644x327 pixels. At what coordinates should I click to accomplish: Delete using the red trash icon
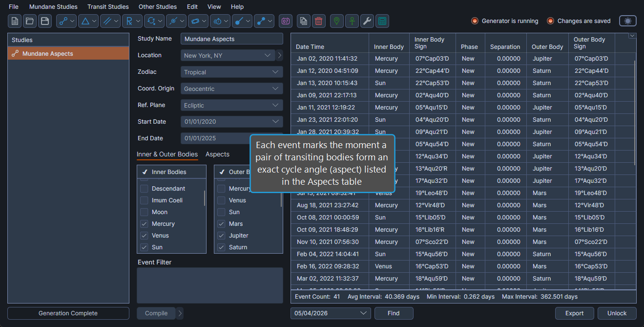click(319, 21)
